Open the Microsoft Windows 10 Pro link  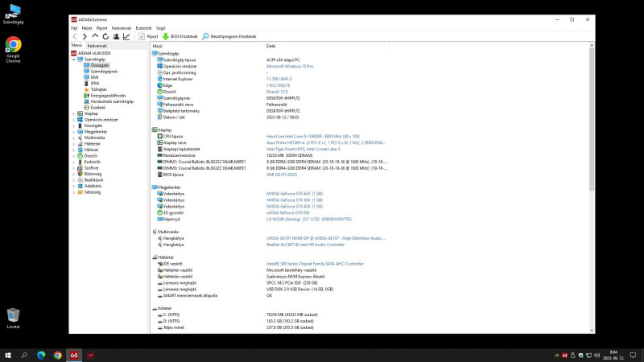[x=290, y=66]
